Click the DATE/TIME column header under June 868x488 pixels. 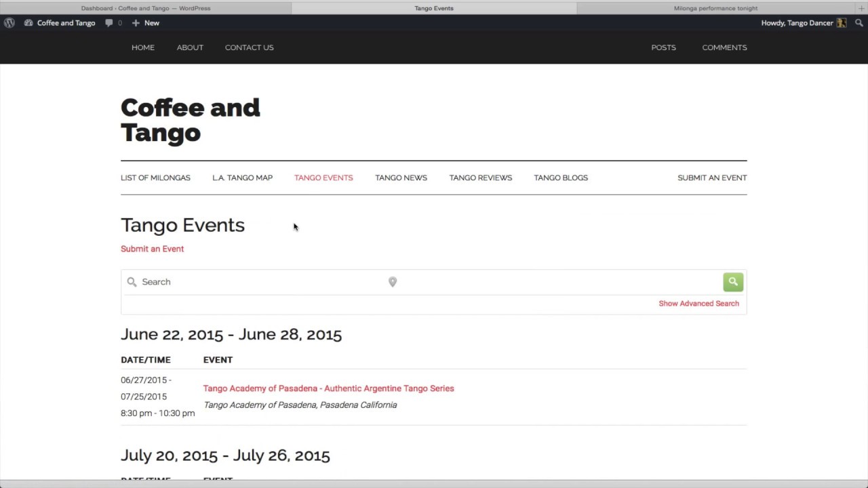(146, 360)
